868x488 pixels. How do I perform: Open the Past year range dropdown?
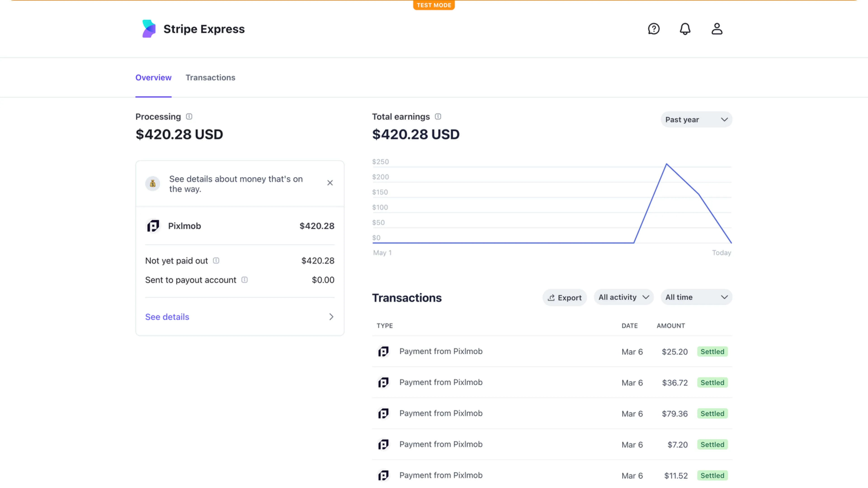click(x=696, y=120)
